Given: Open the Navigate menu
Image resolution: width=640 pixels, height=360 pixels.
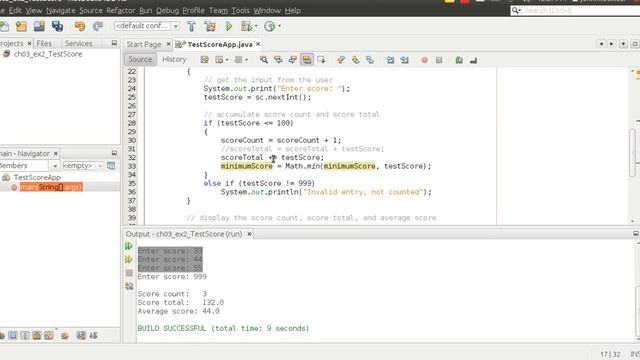Looking at the screenshot, I should coord(60,10).
